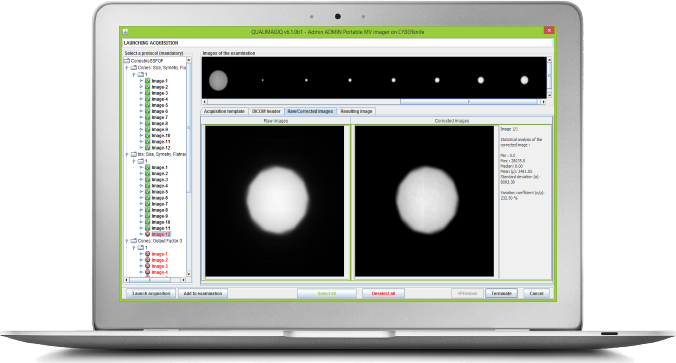Click the horizontal scrollbar under the examination thumbnails
The image size is (676, 363).
click(374, 102)
